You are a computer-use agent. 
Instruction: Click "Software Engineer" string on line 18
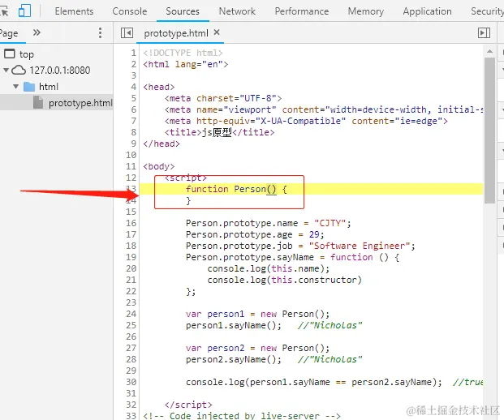[x=360, y=246]
